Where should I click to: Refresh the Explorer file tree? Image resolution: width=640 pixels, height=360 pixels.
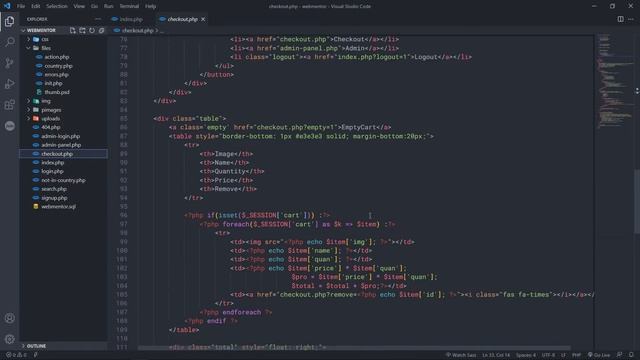pos(92,30)
